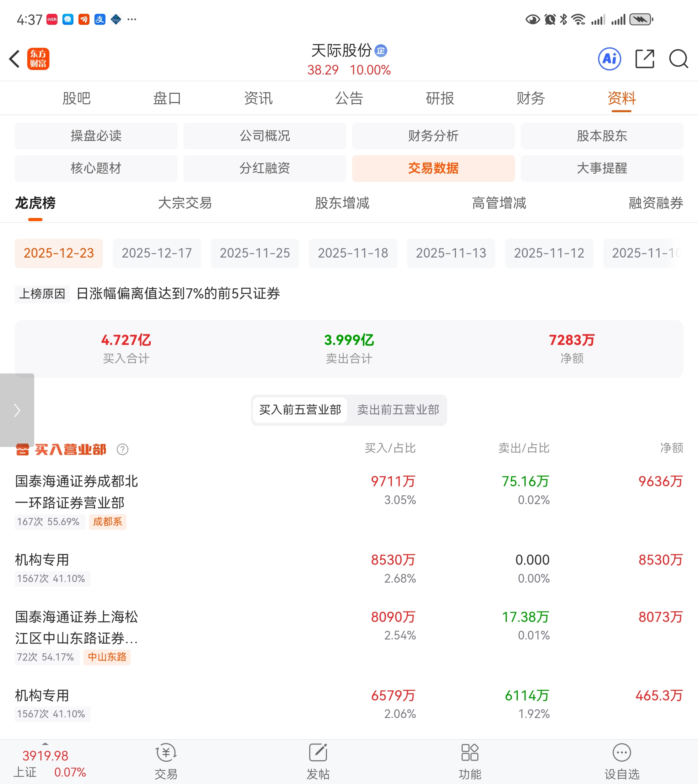The height and width of the screenshot is (784, 698).
Task: Expand the left side drawer arrow
Action: click(x=17, y=410)
